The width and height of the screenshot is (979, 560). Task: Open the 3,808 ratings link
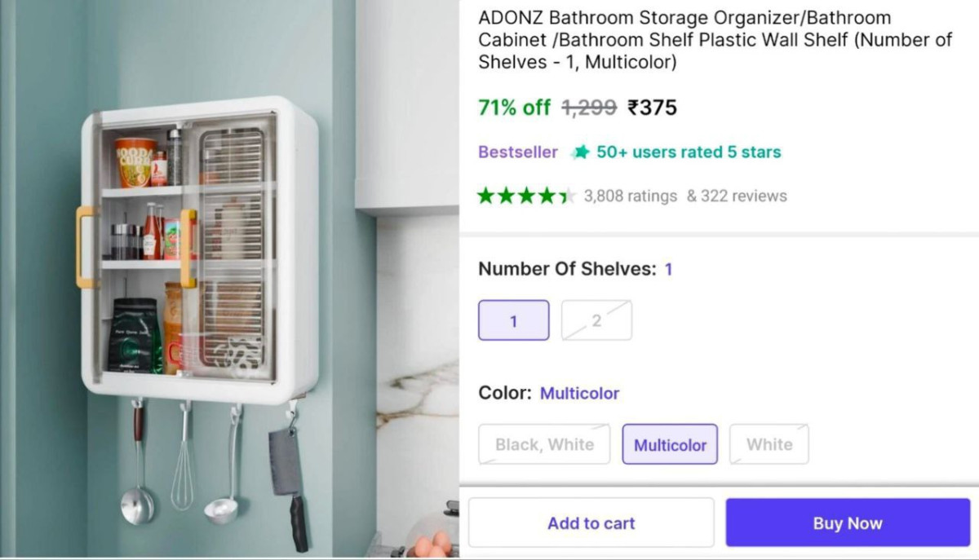point(631,196)
